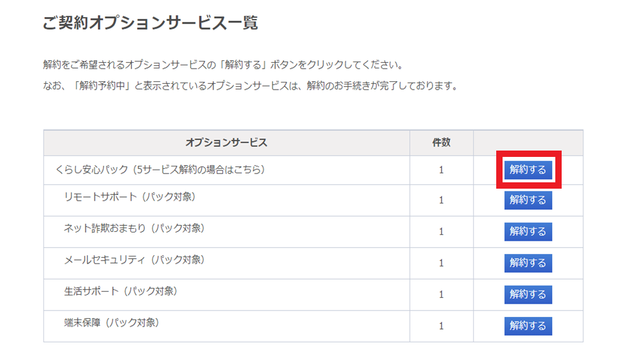Click the 件数 column header
Image resolution: width=636 pixels, height=364 pixels.
coord(442,143)
